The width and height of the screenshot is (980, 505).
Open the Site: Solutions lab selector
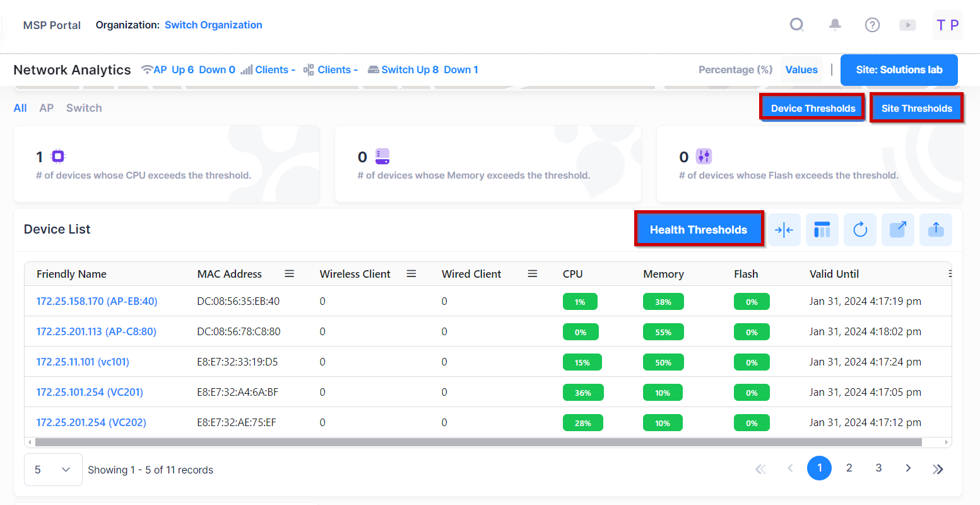(x=899, y=69)
